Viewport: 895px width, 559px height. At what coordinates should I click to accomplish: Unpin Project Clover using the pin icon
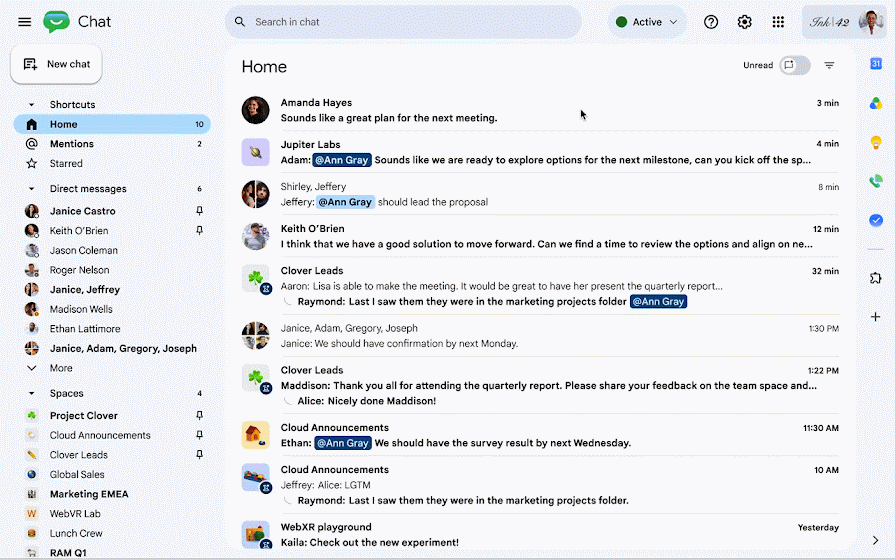(x=199, y=415)
